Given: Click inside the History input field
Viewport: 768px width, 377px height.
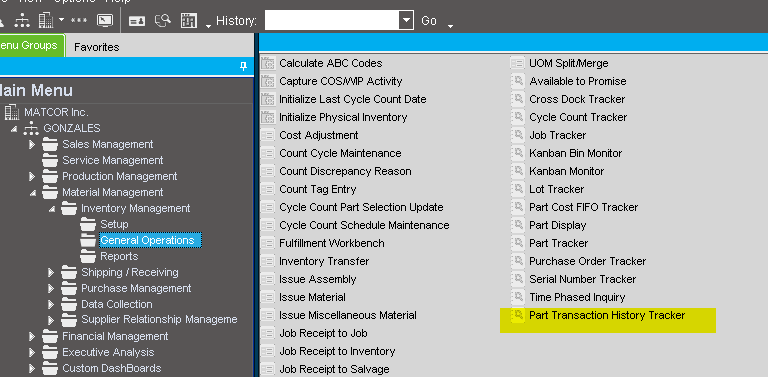Looking at the screenshot, I should click(x=333, y=21).
